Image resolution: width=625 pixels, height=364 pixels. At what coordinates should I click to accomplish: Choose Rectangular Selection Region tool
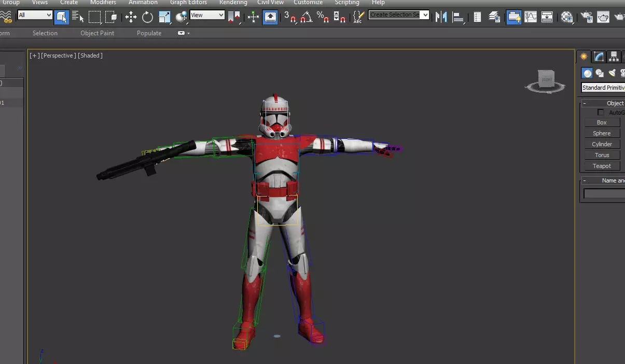pyautogui.click(x=94, y=17)
